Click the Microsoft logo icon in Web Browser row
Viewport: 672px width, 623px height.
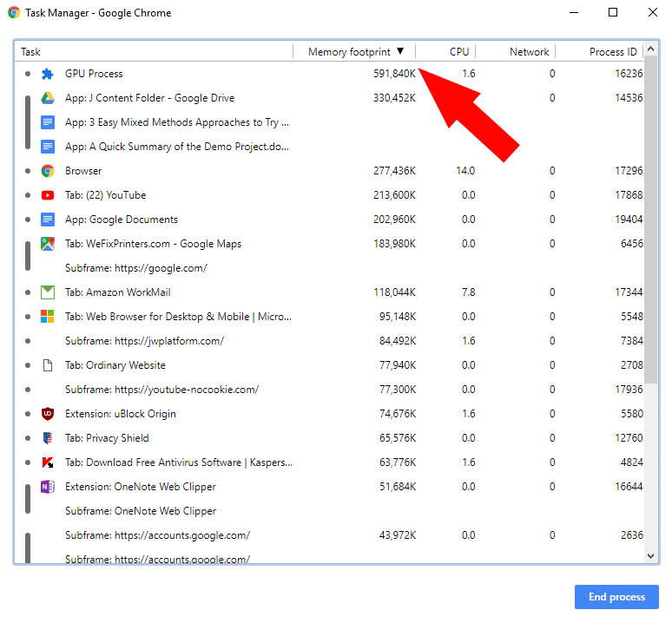47,317
